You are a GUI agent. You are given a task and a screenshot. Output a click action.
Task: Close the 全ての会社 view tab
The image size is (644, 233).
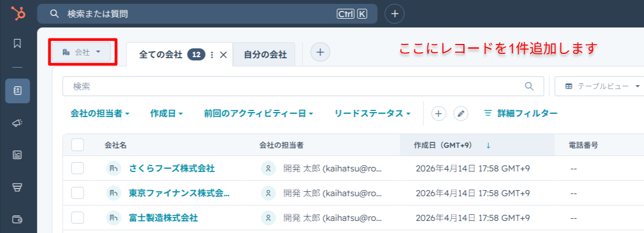[x=223, y=54]
